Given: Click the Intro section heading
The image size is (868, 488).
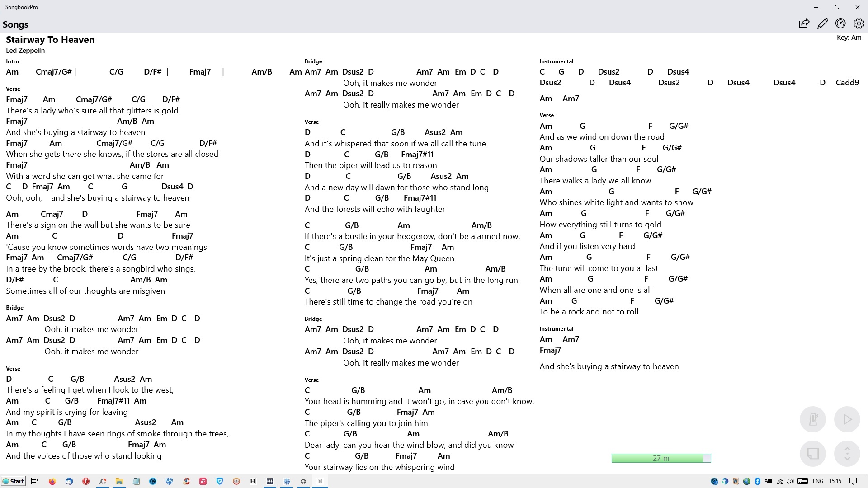Looking at the screenshot, I should click(13, 61).
